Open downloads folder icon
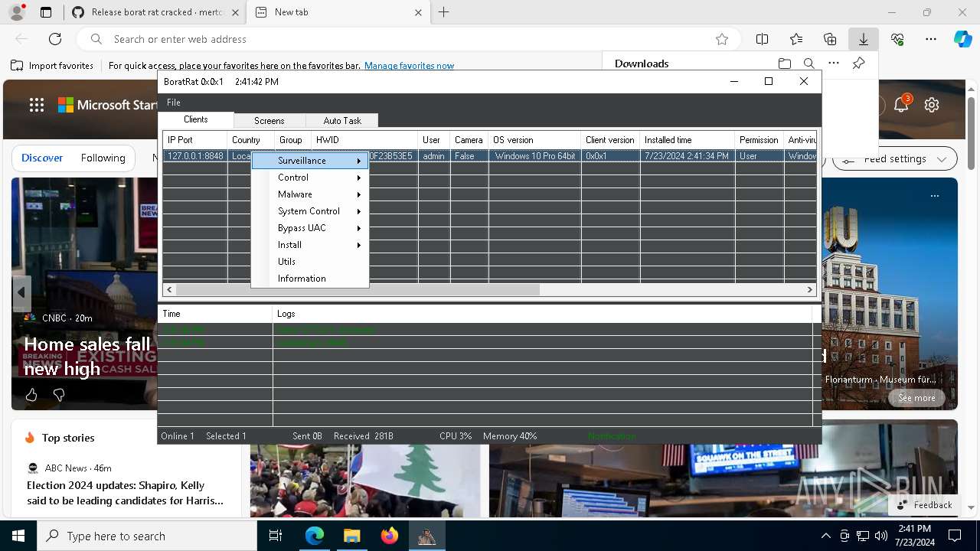980x551 pixels. click(785, 64)
